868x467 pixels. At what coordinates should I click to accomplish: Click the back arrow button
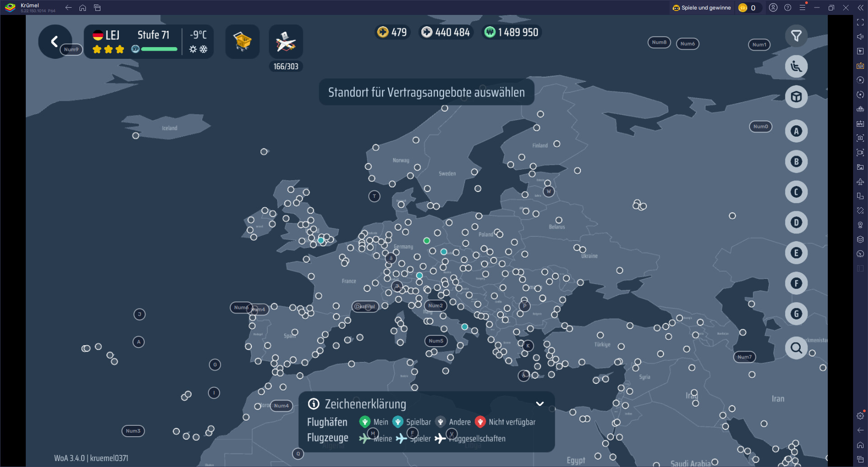[54, 42]
